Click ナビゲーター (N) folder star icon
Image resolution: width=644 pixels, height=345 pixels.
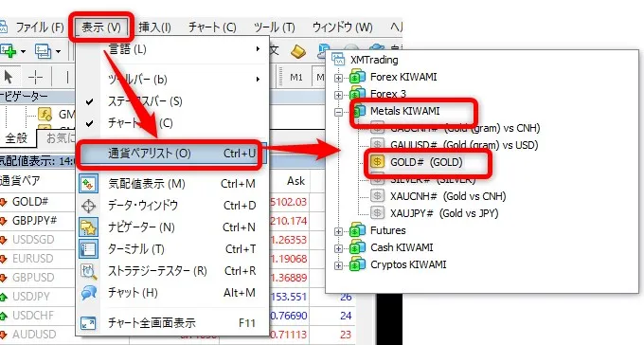click(x=88, y=227)
